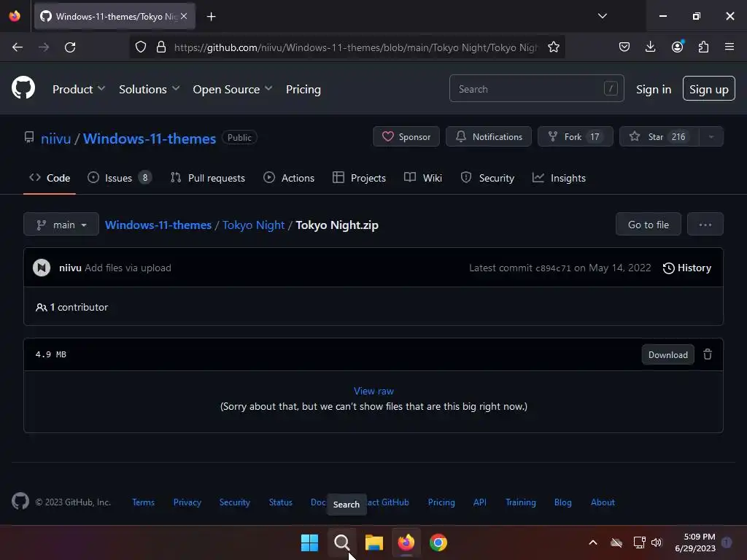This screenshot has width=747, height=560.
Task: Open the list all tabs chevron
Action: tap(602, 16)
